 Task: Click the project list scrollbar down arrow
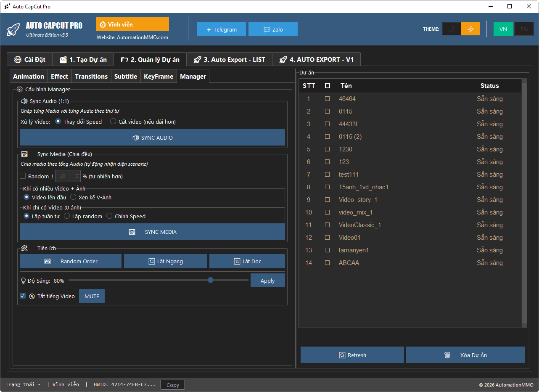click(x=524, y=325)
